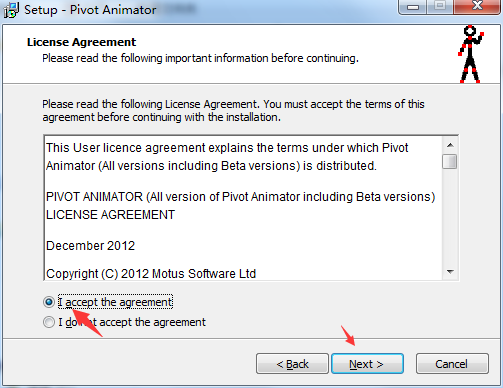Screen dimensions: 503x388
Task: Click the license text scrollbar thumb
Action: 450,162
